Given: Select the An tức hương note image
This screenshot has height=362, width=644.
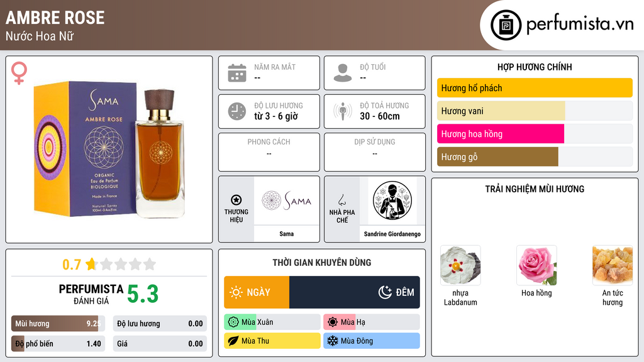Looking at the screenshot, I should click(x=613, y=265).
